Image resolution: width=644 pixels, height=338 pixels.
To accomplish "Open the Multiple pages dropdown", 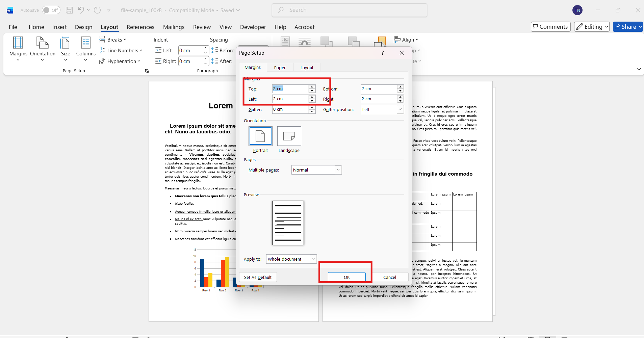I will click(316, 170).
